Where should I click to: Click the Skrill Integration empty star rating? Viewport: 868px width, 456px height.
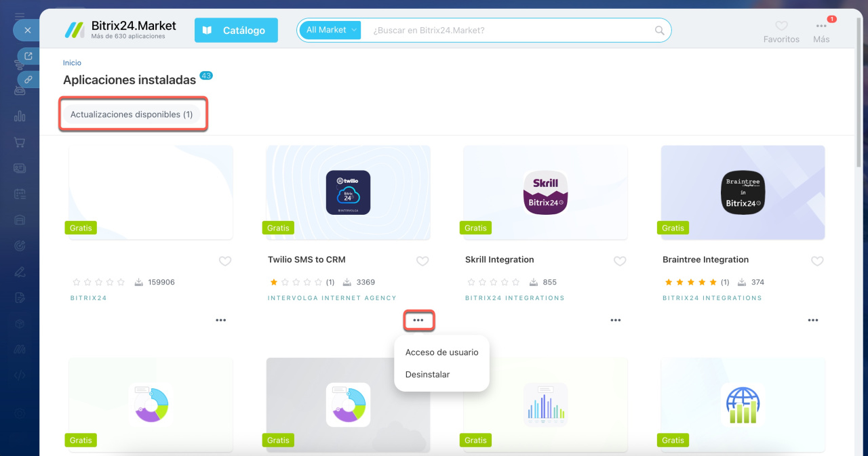click(494, 282)
